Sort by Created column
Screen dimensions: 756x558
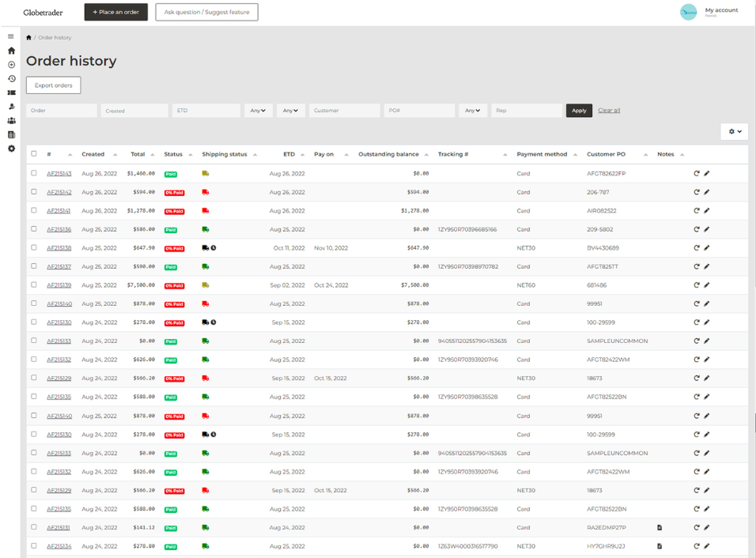click(100, 154)
